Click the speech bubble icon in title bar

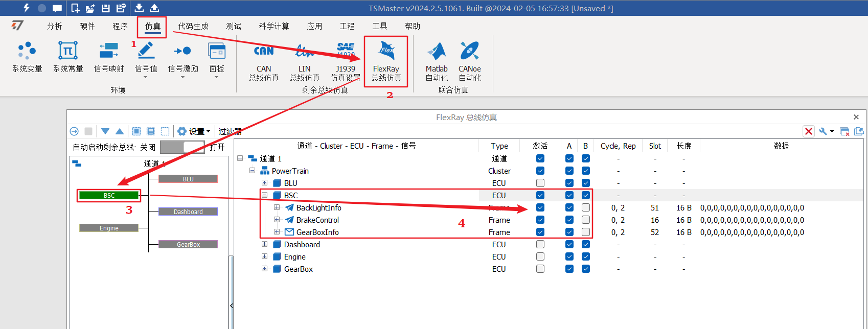tap(57, 8)
